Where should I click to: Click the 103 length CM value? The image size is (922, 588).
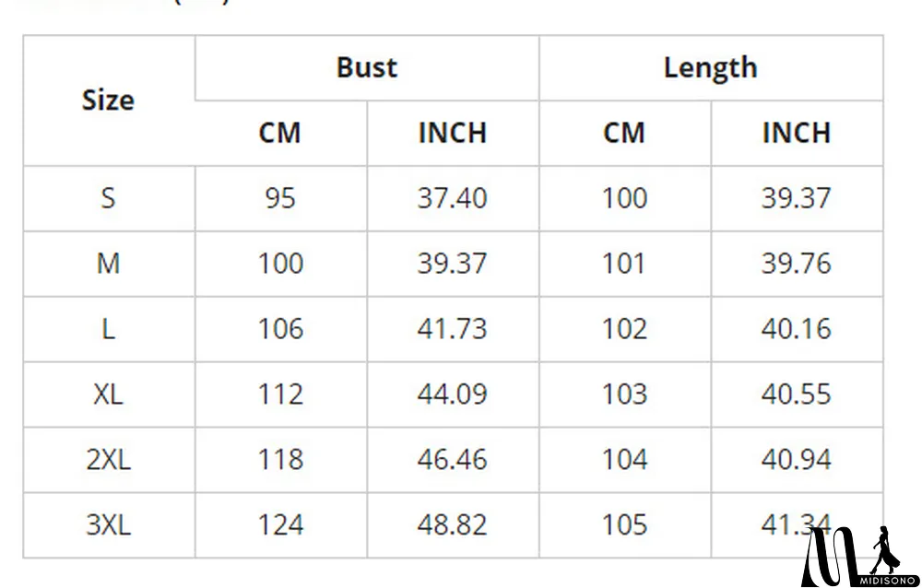624,394
